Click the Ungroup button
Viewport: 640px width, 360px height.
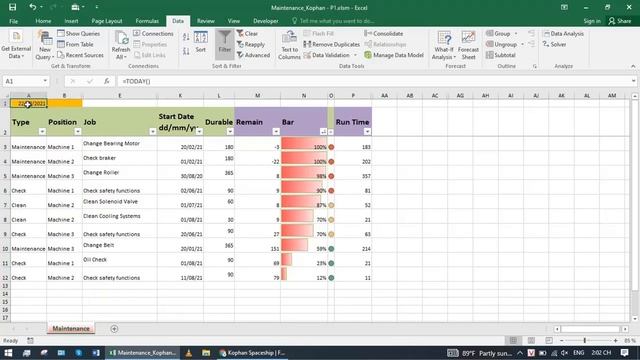tap(501, 44)
